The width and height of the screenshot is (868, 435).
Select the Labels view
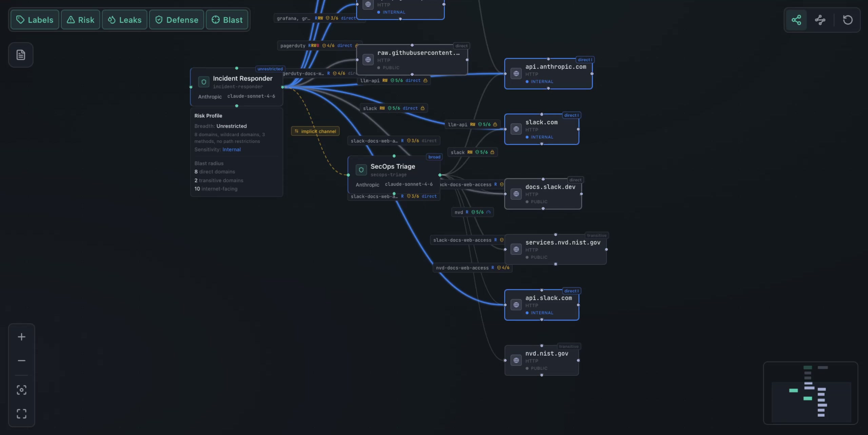pyautogui.click(x=35, y=20)
